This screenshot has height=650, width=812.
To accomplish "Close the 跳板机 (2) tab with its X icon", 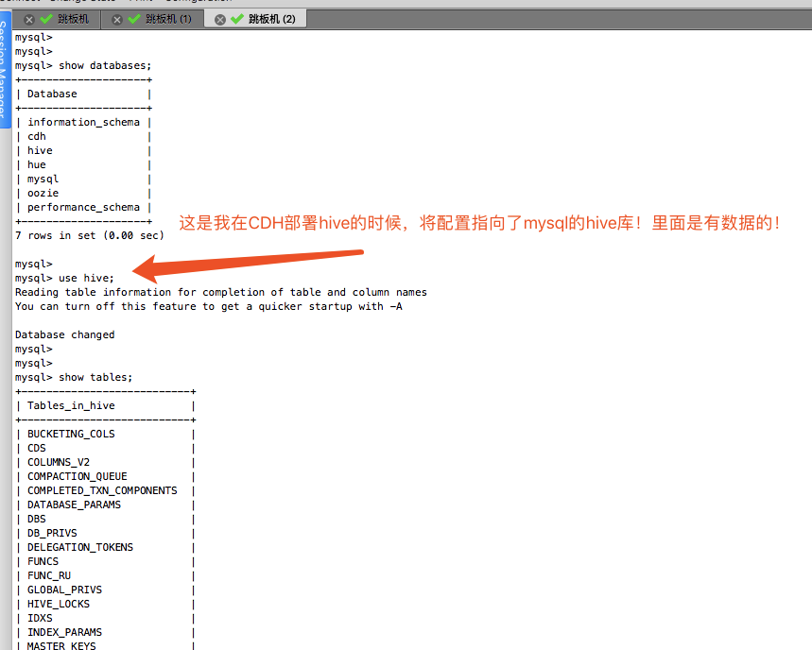I will [220, 20].
